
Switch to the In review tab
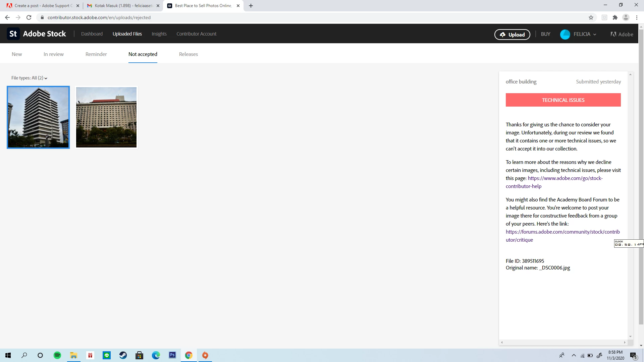[x=53, y=54]
